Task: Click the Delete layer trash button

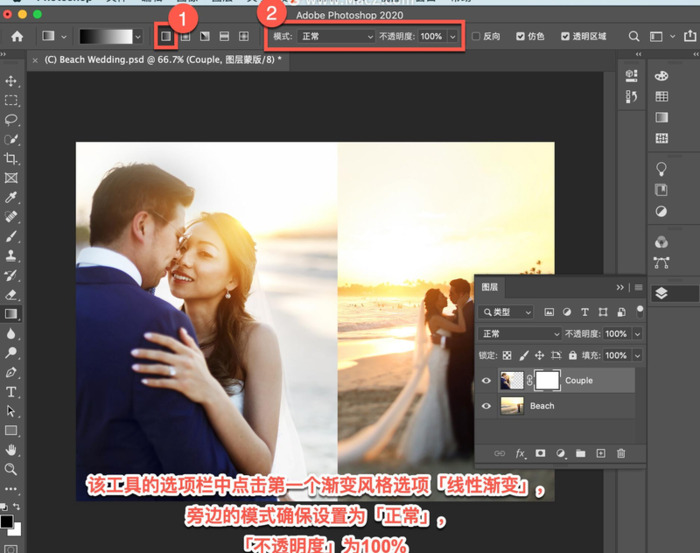Action: pyautogui.click(x=621, y=453)
